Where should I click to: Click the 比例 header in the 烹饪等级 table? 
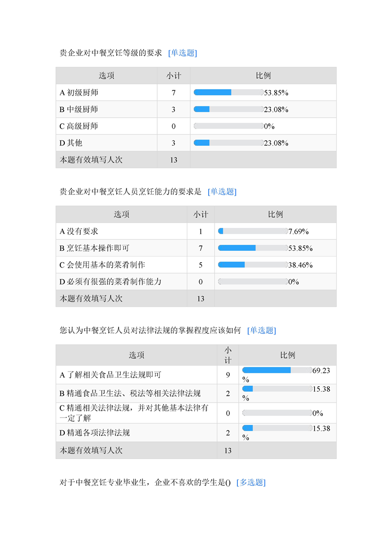(x=263, y=76)
